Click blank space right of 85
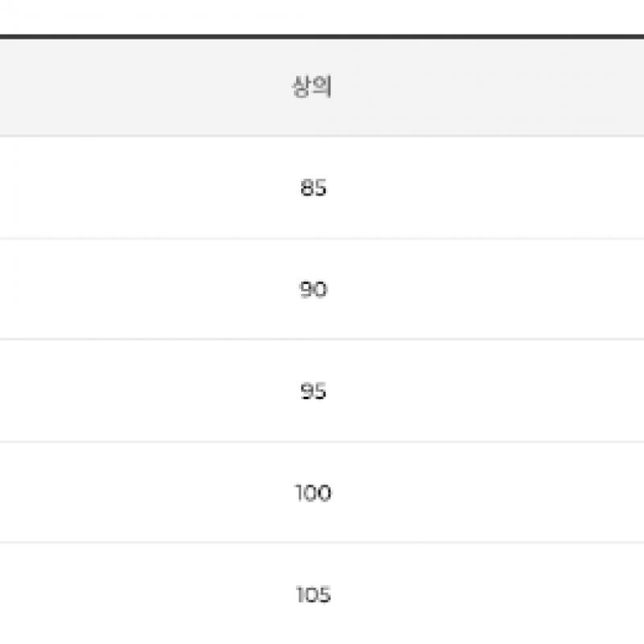Image resolution: width=644 pixels, height=644 pixels. pos(507,188)
